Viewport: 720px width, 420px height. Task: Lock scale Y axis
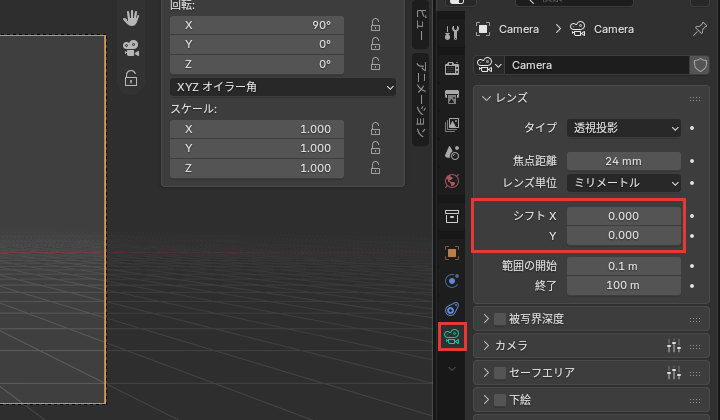(375, 148)
